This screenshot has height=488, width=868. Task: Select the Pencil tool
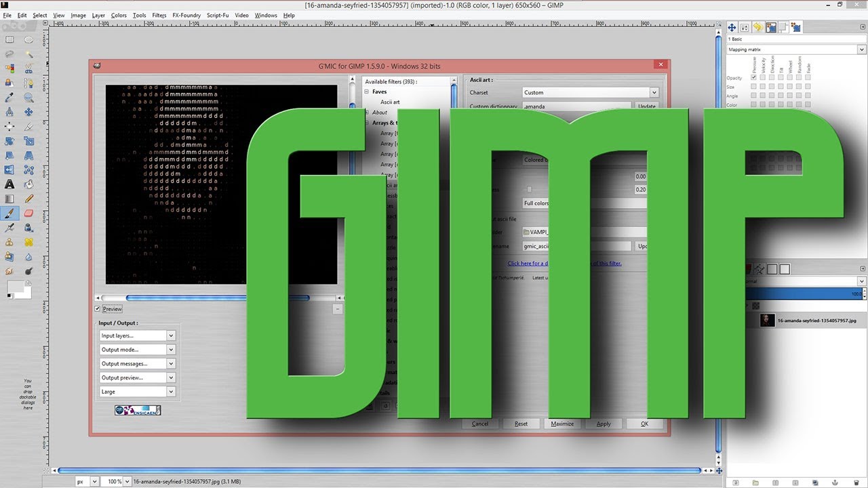tap(29, 199)
